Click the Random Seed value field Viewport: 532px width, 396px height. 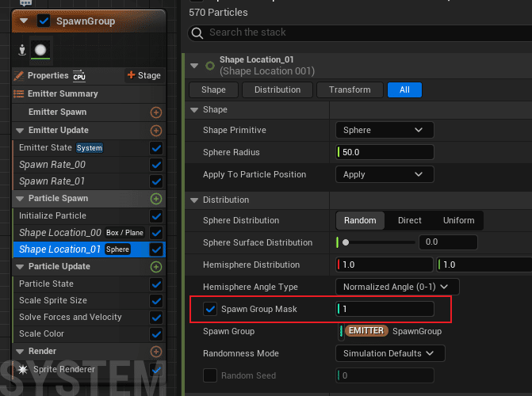click(385, 375)
